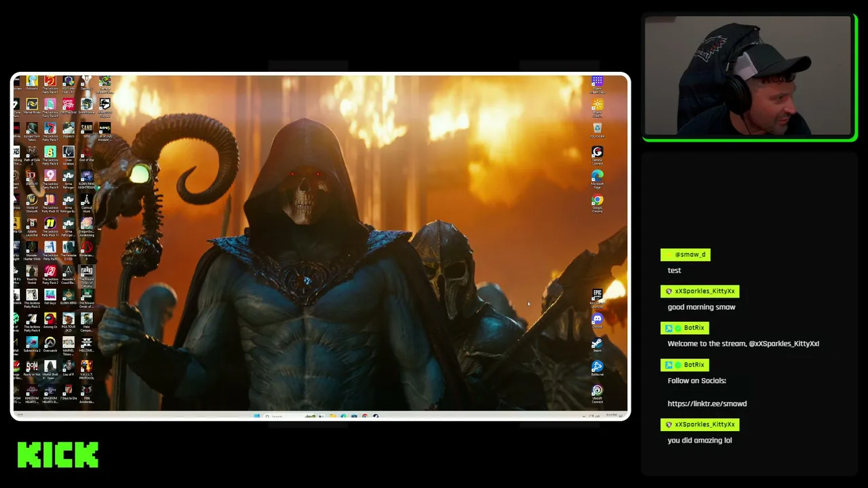Open the Battle.net desktop shortcut
The height and width of the screenshot is (488, 868).
(597, 368)
